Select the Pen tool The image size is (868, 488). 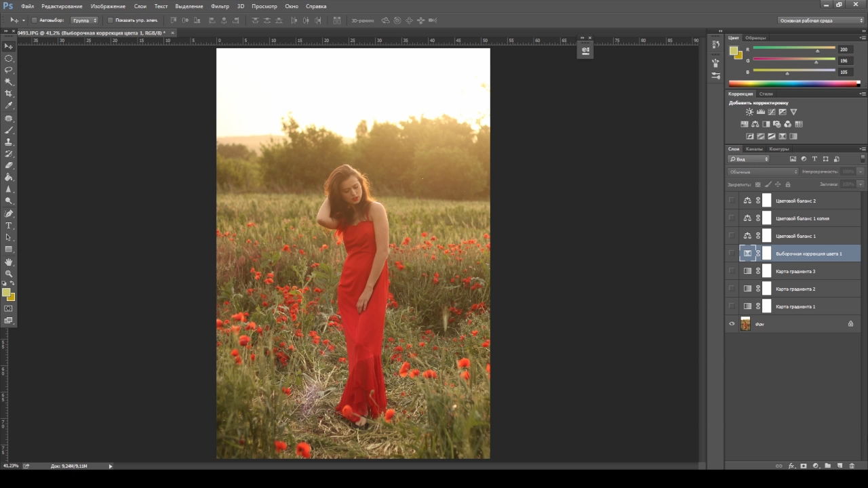[9, 213]
